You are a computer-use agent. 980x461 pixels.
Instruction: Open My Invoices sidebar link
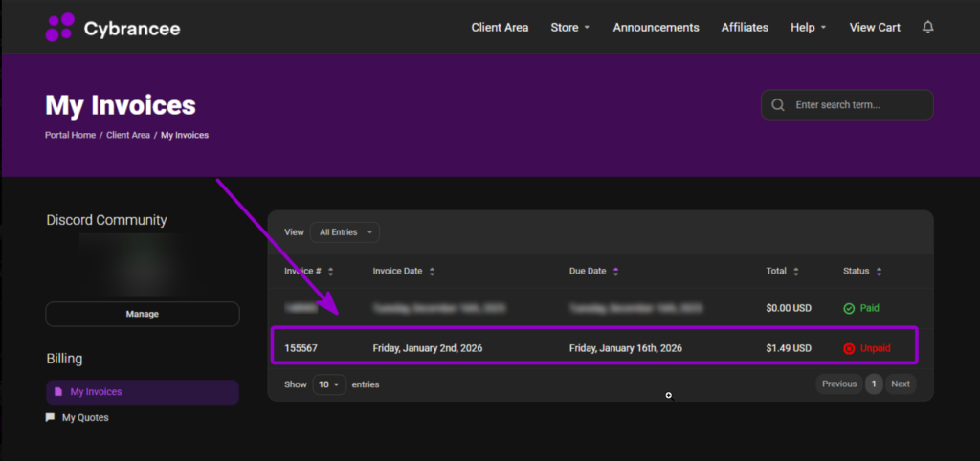[x=143, y=392]
